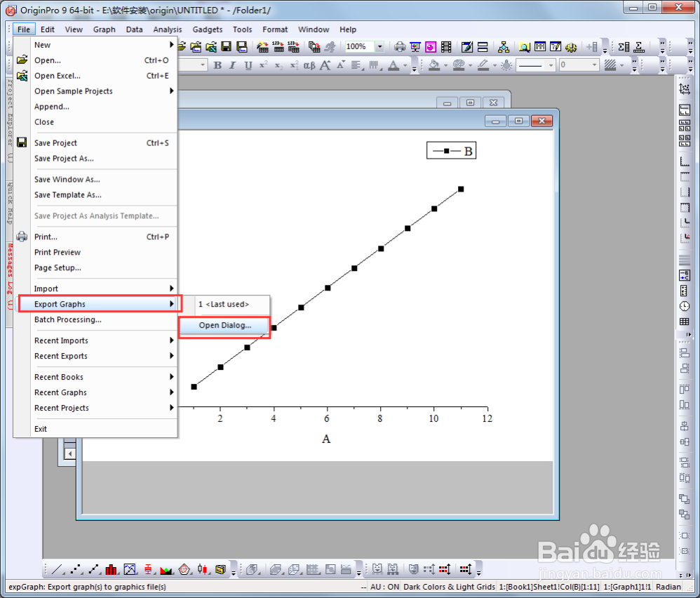The image size is (700, 598).
Task: Apply superscript with the x² icon
Action: click(264, 65)
